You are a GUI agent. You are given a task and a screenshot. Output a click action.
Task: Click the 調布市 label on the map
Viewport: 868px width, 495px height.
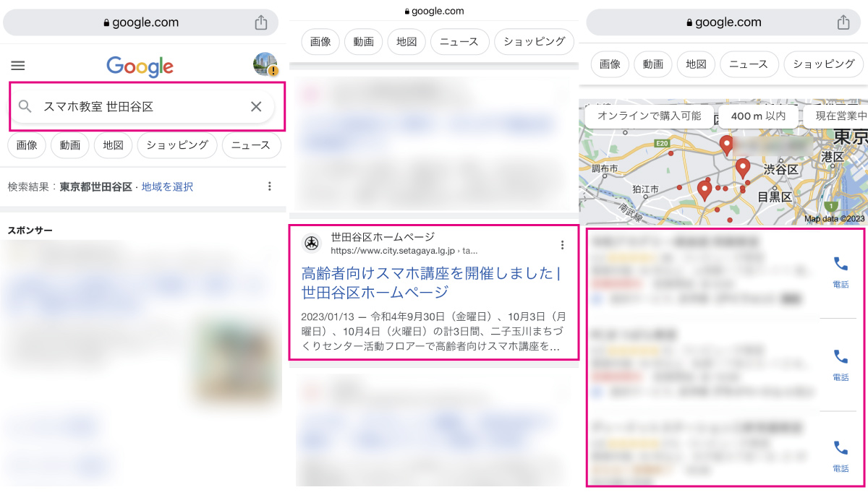coord(604,168)
